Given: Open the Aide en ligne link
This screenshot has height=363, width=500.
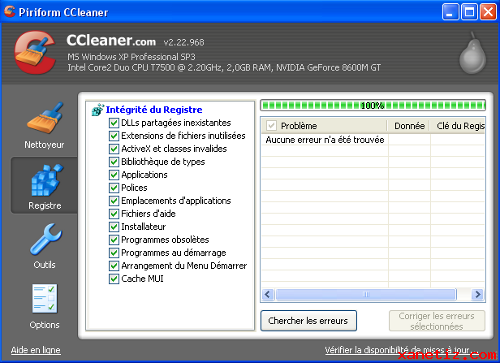Looking at the screenshot, I should tap(36, 350).
